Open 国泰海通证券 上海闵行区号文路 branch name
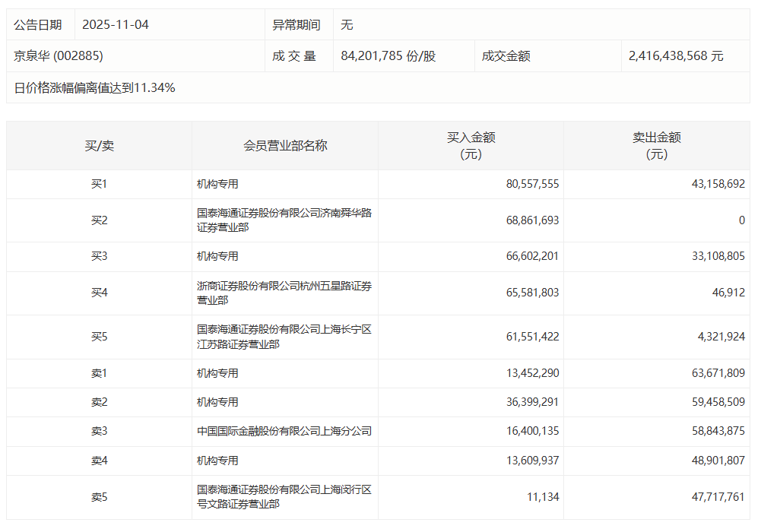 [284, 497]
